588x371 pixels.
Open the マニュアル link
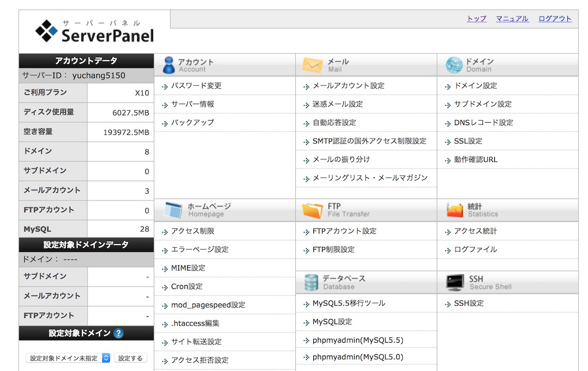coord(512,19)
